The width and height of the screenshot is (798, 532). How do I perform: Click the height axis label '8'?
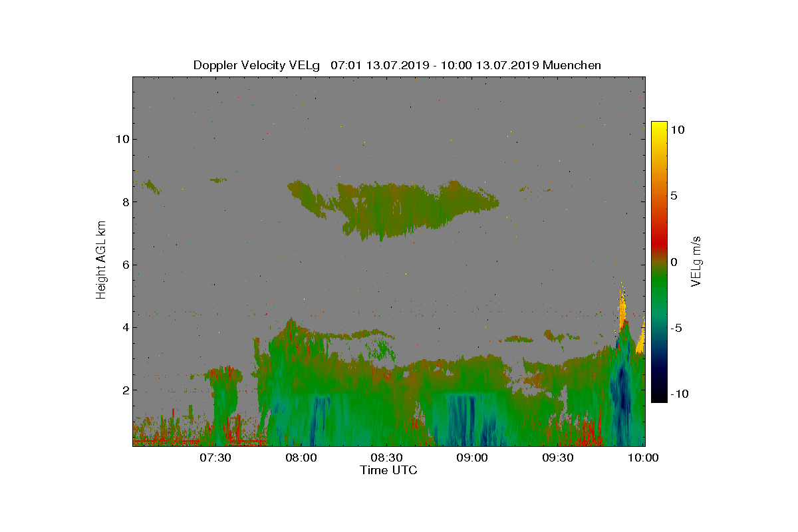tap(124, 202)
